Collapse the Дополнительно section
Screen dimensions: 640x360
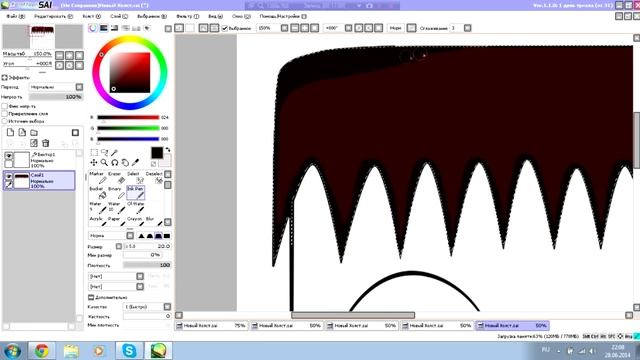point(91,297)
